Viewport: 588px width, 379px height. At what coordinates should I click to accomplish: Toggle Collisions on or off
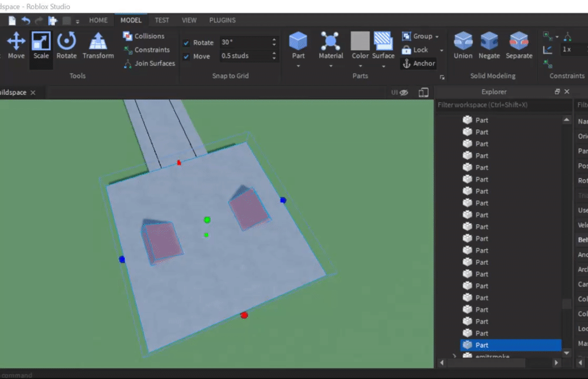pos(143,36)
